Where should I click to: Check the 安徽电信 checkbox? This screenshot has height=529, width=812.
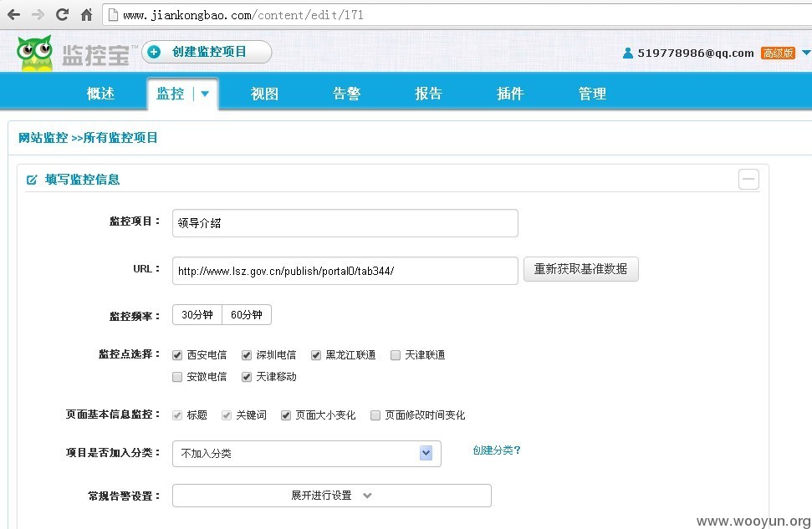177,377
